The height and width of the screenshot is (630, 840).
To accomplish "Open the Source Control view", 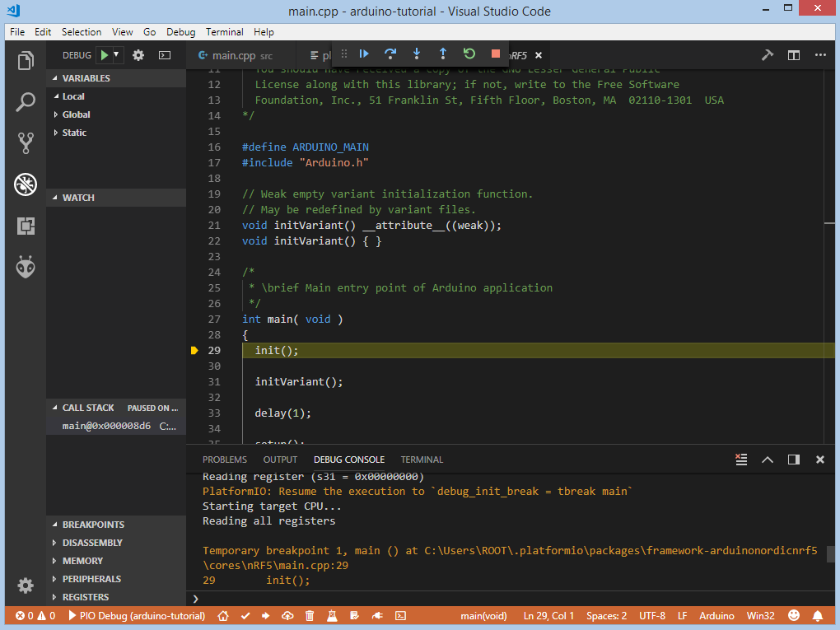I will coord(26,143).
